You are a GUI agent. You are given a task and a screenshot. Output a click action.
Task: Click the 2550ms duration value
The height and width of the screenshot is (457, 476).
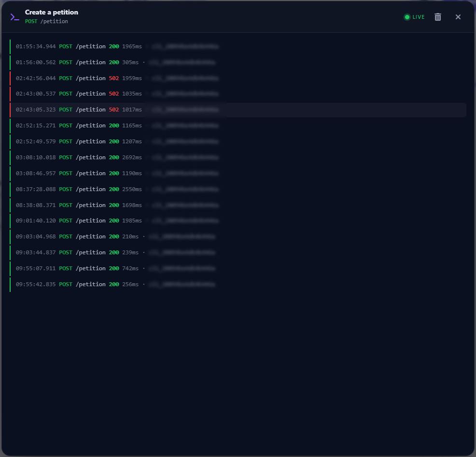[x=132, y=189]
